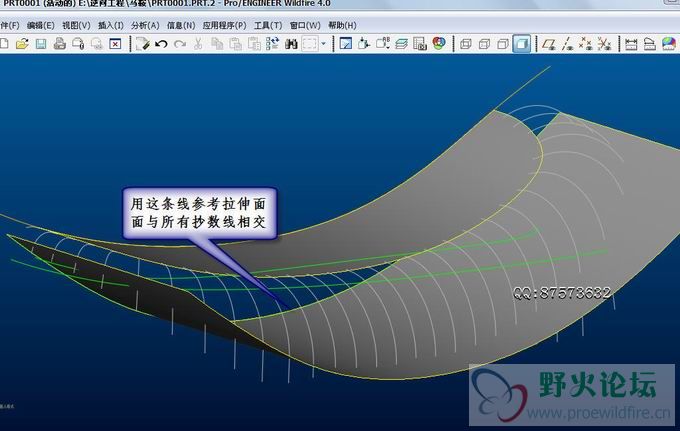Open the 信息(N) menu
680x431 pixels.
click(181, 25)
